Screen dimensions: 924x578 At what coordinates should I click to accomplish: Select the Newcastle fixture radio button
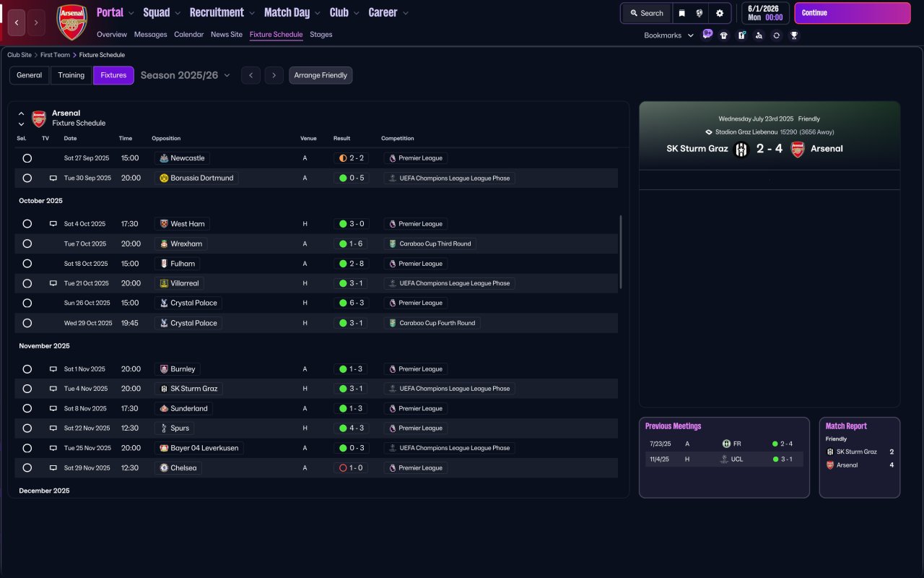point(27,158)
